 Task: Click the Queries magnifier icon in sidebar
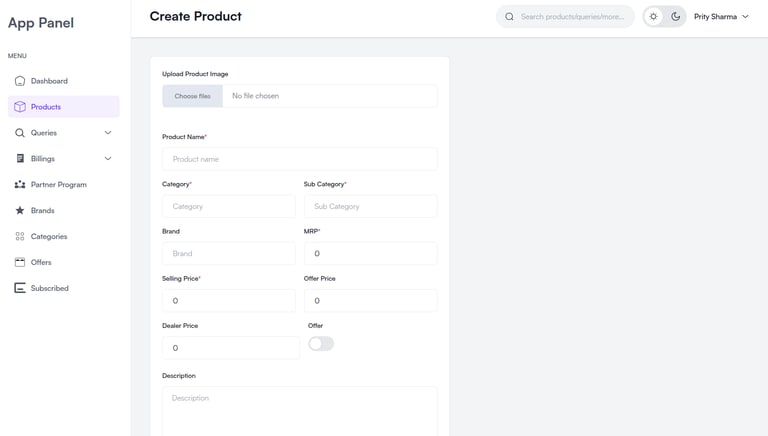(20, 133)
